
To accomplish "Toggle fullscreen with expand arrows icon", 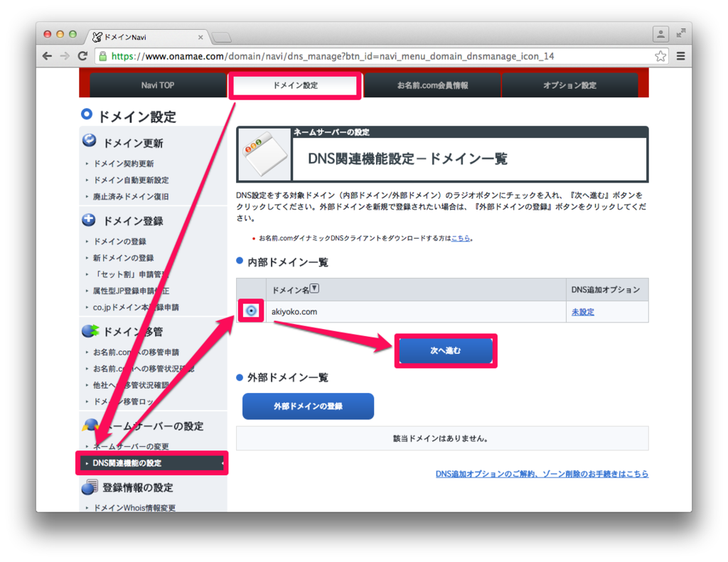I will [x=680, y=33].
